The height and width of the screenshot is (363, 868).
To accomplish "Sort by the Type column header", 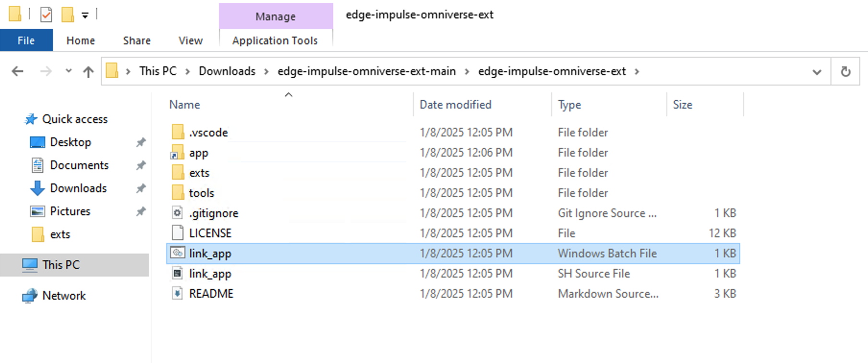I will [569, 105].
